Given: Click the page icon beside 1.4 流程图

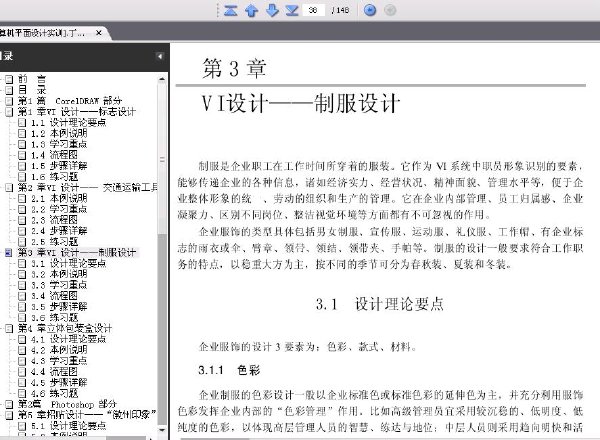Looking at the screenshot, I should 22,155.
